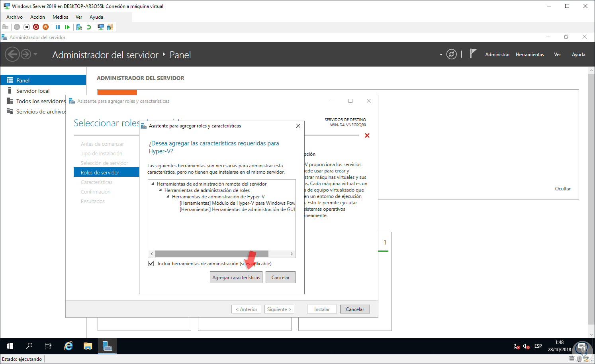Viewport: 595px width, 364px height.
Task: Open the taskbar clock and date
Action: (x=559, y=346)
